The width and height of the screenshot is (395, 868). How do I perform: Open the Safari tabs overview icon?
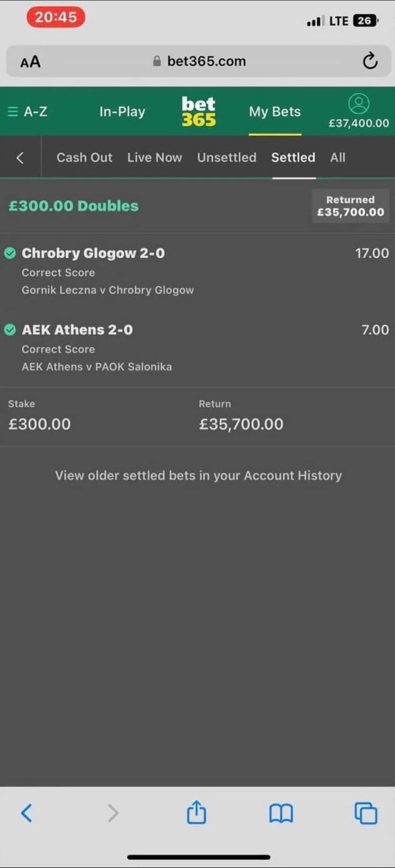[365, 813]
